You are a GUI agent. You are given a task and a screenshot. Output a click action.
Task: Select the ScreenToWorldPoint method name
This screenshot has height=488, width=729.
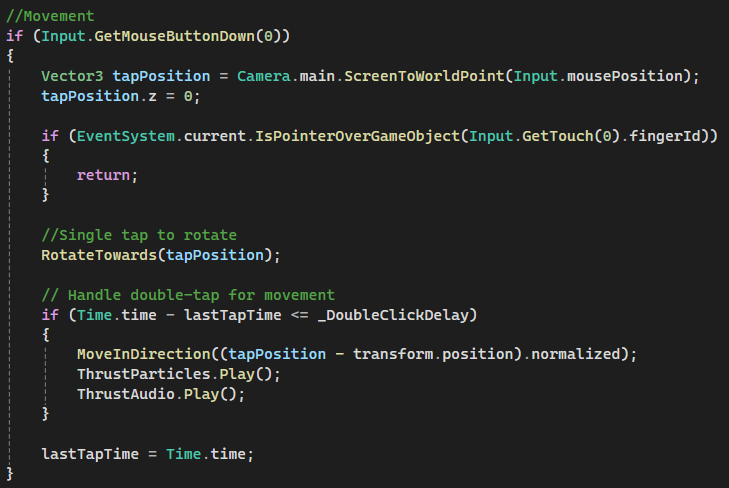click(424, 76)
